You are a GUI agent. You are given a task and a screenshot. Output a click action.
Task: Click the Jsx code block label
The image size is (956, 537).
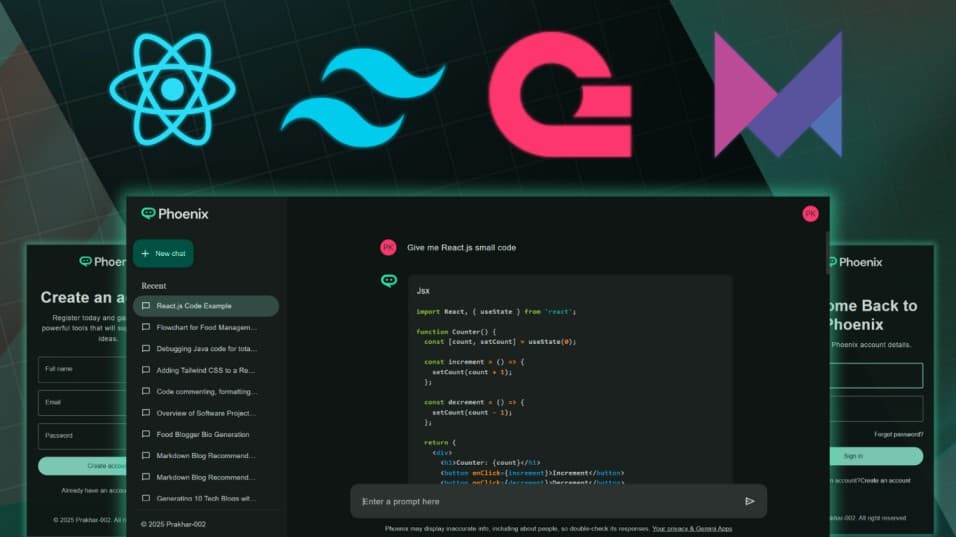coord(423,291)
